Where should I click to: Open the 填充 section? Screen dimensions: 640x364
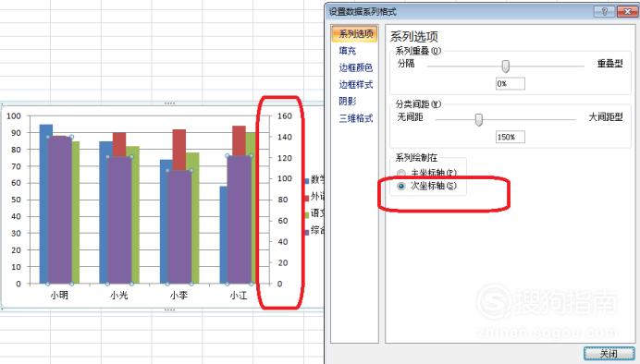pyautogui.click(x=348, y=51)
